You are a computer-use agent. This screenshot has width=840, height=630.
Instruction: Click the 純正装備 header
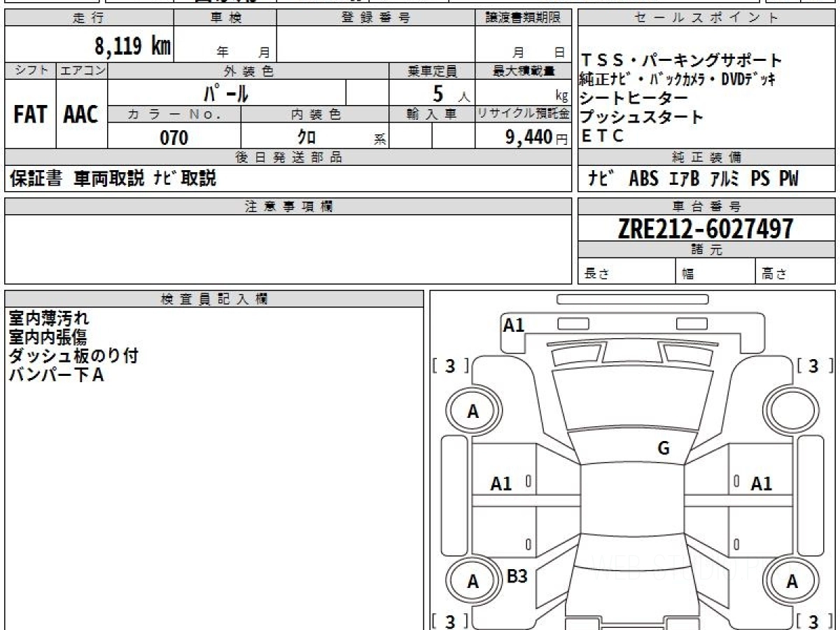(x=707, y=157)
